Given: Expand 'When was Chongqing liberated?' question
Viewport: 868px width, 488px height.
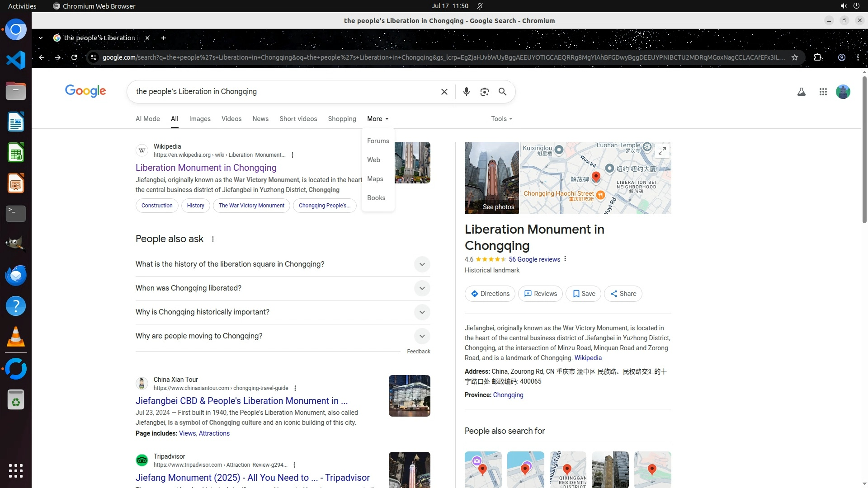Looking at the screenshot, I should click(x=422, y=288).
